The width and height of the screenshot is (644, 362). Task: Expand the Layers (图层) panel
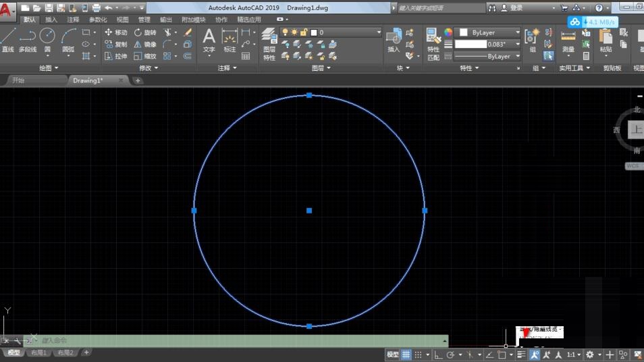(x=321, y=68)
